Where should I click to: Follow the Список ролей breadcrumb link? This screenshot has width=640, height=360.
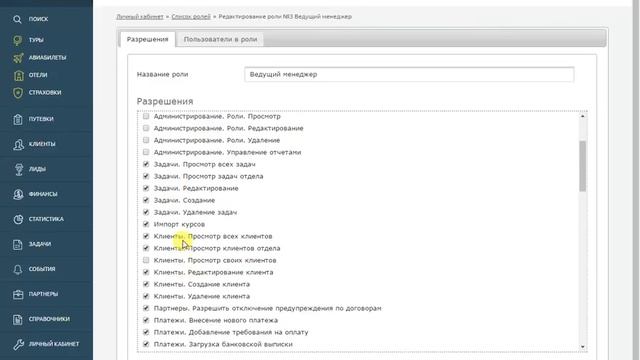(x=191, y=17)
